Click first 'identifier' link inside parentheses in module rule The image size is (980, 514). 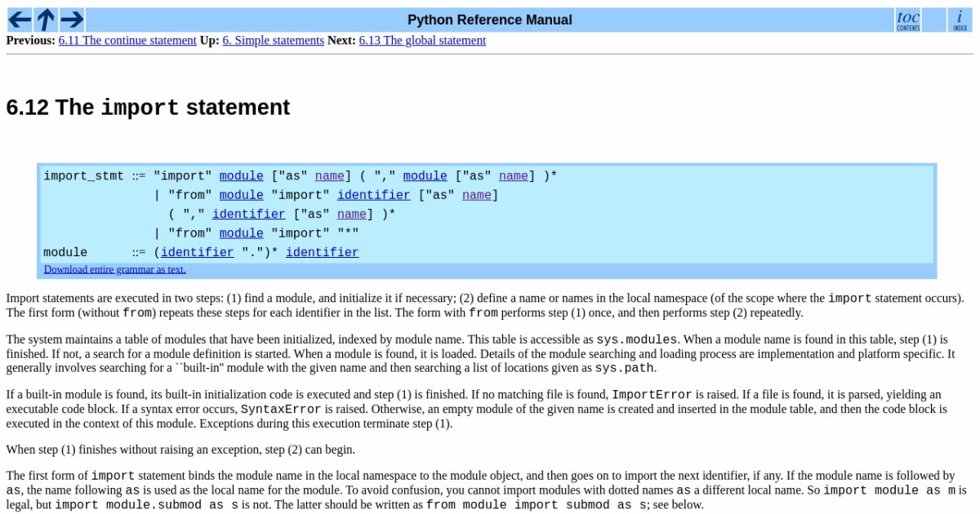tap(198, 253)
